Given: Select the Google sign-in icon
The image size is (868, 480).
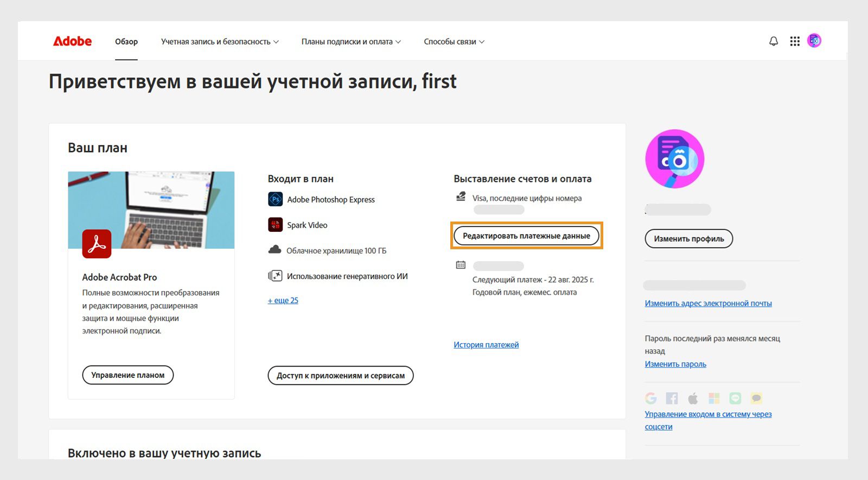Looking at the screenshot, I should [x=650, y=398].
